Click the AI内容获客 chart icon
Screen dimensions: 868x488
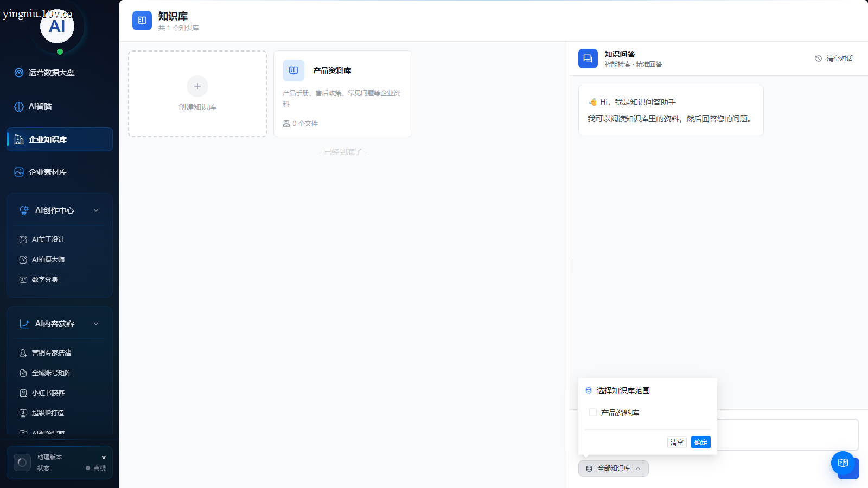point(24,324)
